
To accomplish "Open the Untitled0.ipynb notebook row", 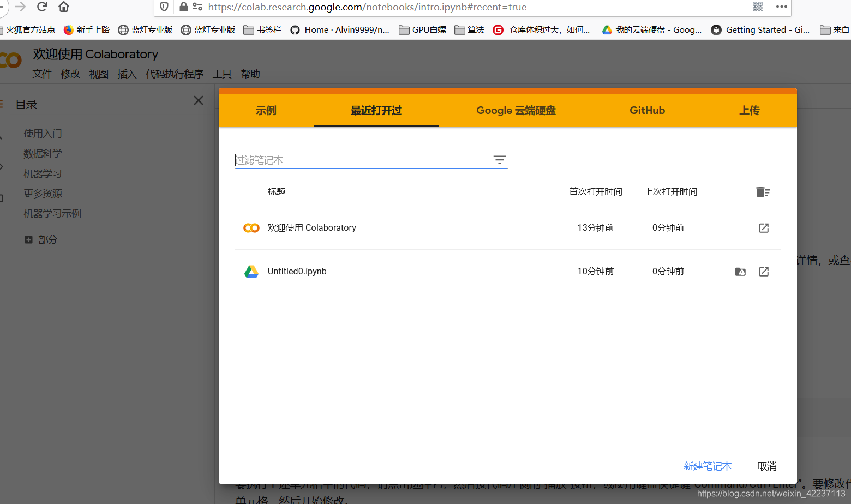I will 508,272.
